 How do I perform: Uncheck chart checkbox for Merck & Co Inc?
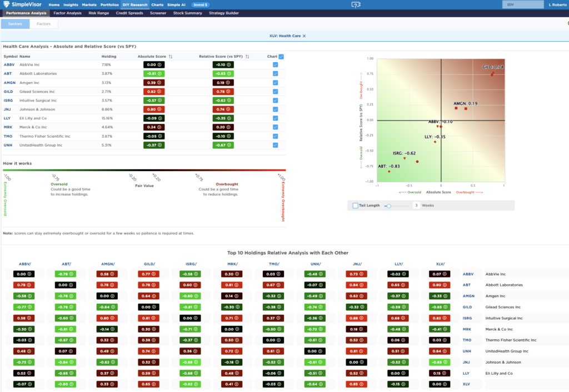pos(275,127)
